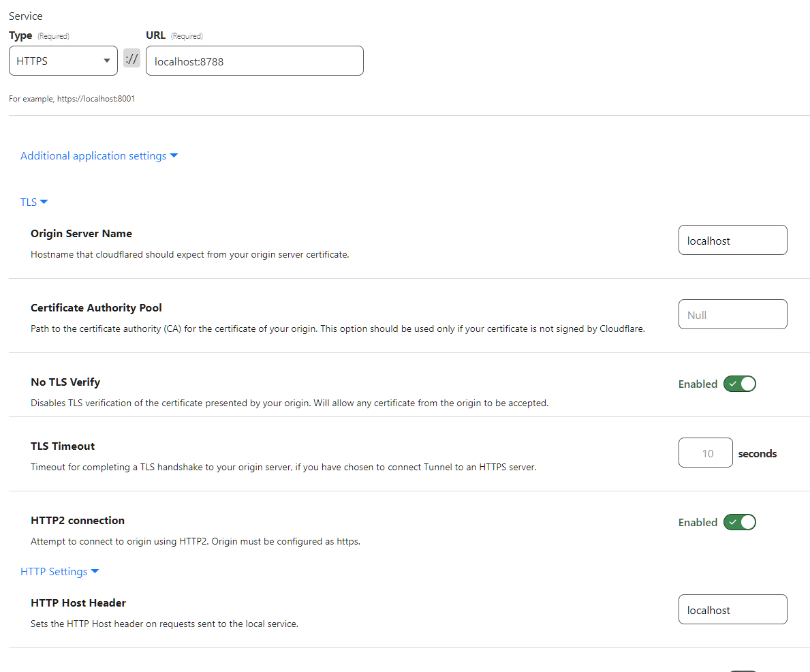Click the Additional application settings link
The height and width of the screenshot is (672, 810).
[x=93, y=155]
